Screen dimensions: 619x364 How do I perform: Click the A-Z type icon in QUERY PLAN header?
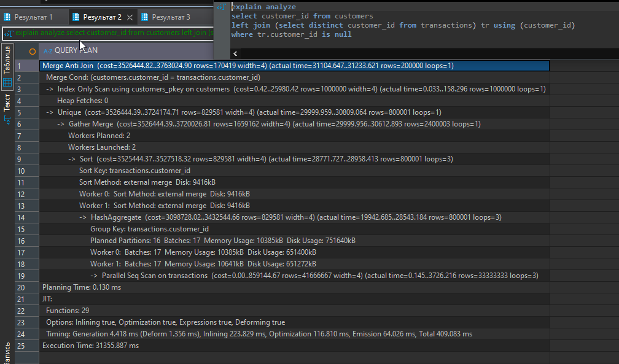pyautogui.click(x=48, y=50)
